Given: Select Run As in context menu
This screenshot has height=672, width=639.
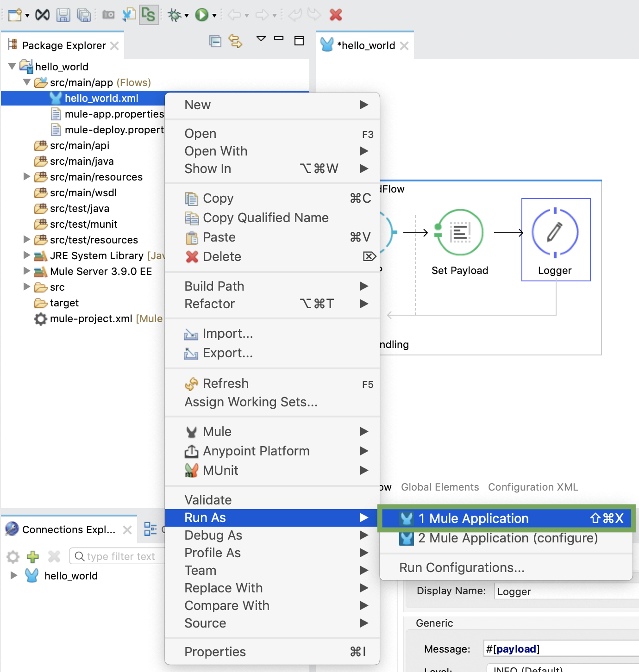Looking at the screenshot, I should tap(272, 517).
